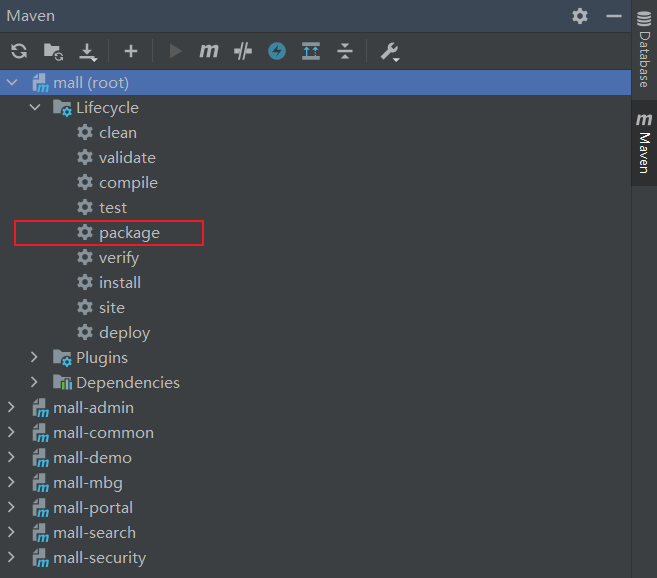
Task: Click the Plugins folder icon
Action: (x=62, y=358)
